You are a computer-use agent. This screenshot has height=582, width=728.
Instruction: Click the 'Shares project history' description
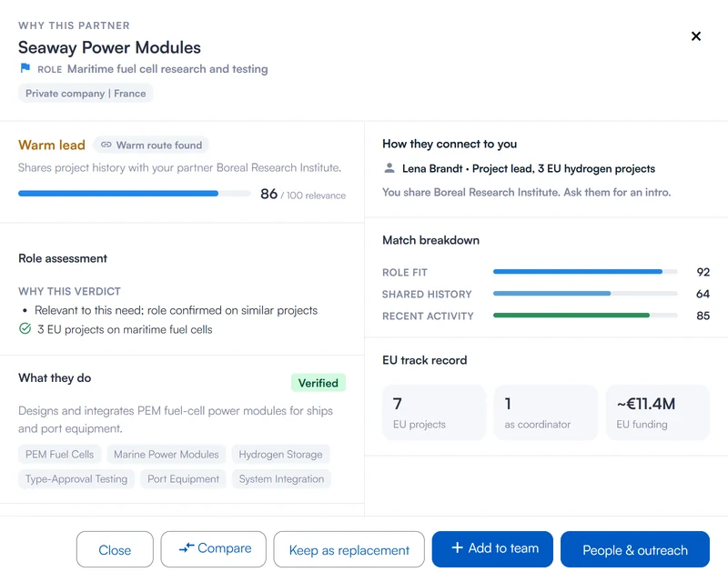click(179, 167)
